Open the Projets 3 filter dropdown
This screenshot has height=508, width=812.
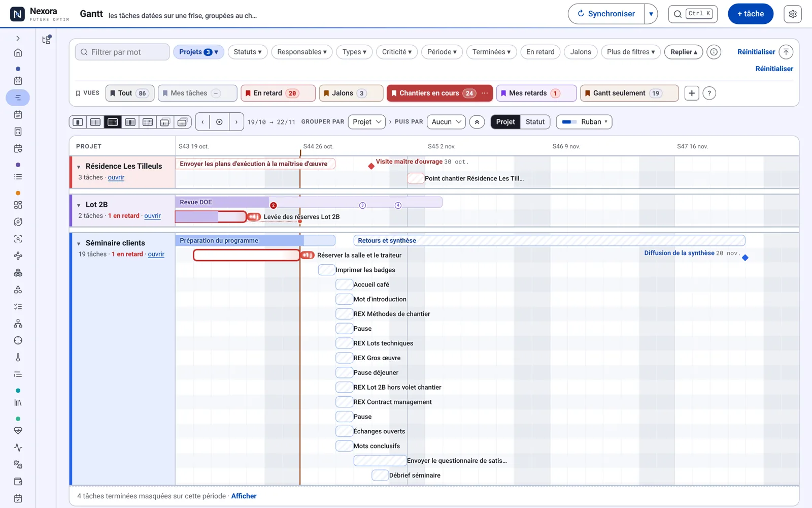tap(198, 52)
